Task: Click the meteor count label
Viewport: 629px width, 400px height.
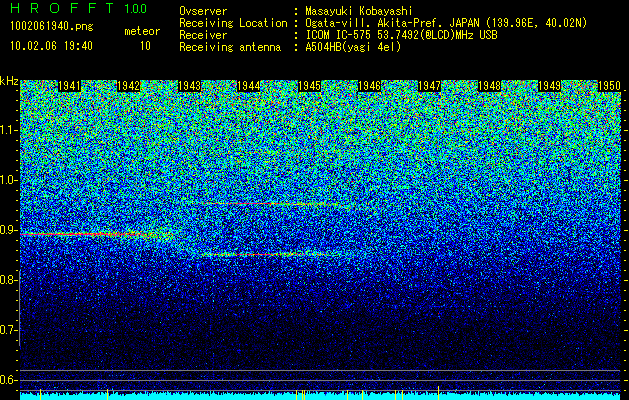Action: (x=142, y=31)
